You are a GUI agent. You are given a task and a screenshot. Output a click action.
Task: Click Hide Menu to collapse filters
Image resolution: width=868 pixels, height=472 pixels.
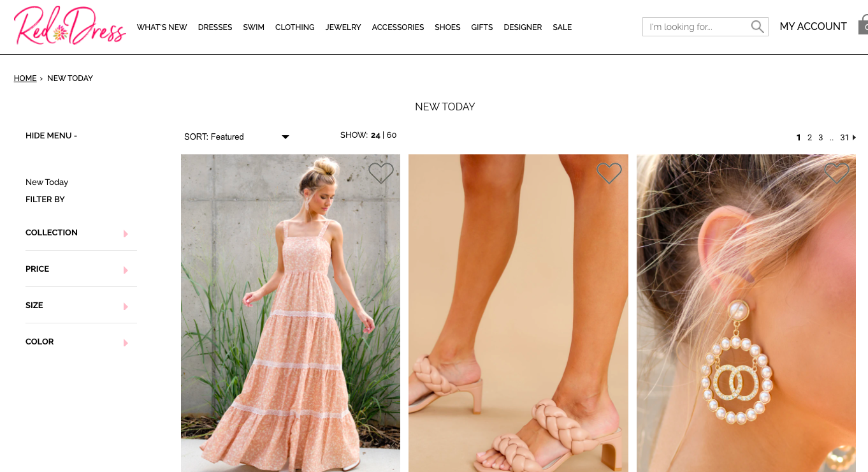click(x=51, y=136)
